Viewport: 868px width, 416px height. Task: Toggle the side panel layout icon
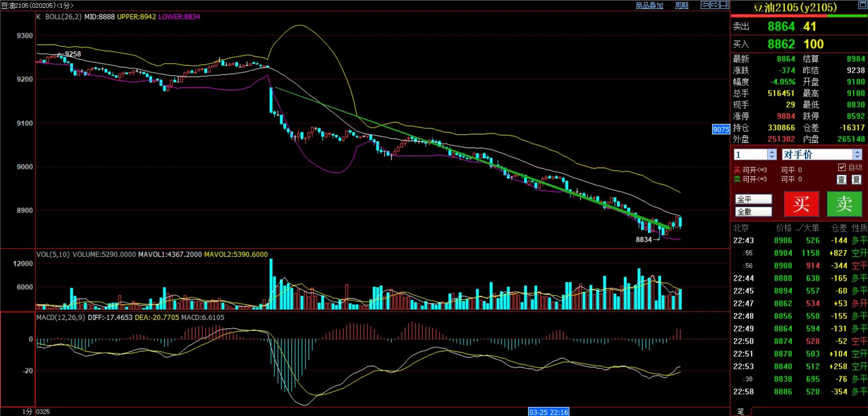(724, 5)
